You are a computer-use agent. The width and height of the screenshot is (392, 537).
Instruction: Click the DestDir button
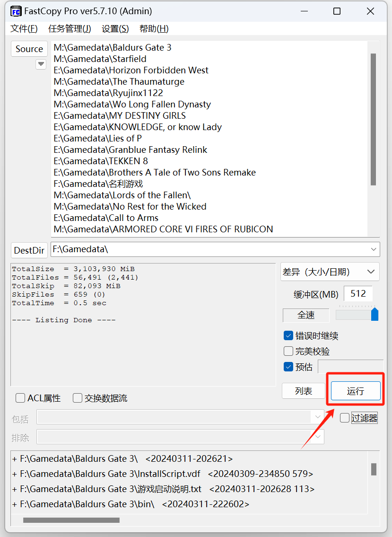(x=29, y=250)
